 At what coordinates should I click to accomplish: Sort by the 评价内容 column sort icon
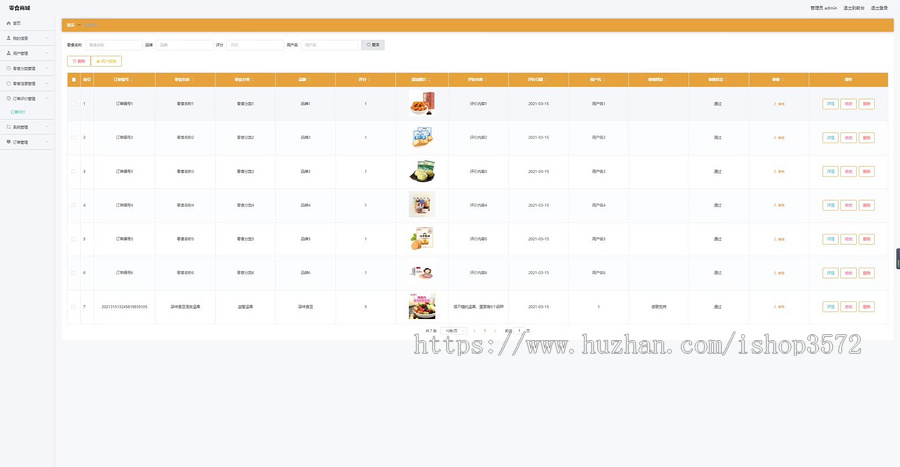click(x=486, y=80)
